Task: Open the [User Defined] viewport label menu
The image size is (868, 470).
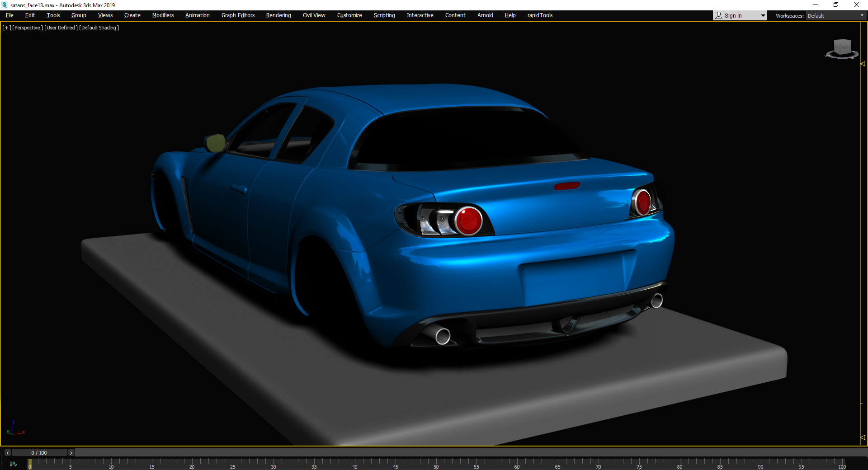Action: tap(61, 28)
